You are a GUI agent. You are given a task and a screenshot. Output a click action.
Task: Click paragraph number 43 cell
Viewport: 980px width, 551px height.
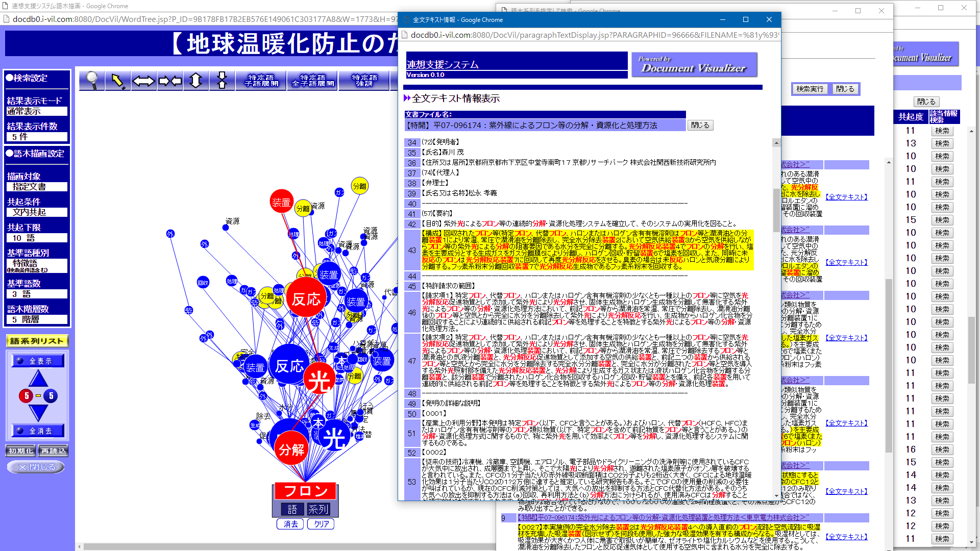tap(412, 250)
